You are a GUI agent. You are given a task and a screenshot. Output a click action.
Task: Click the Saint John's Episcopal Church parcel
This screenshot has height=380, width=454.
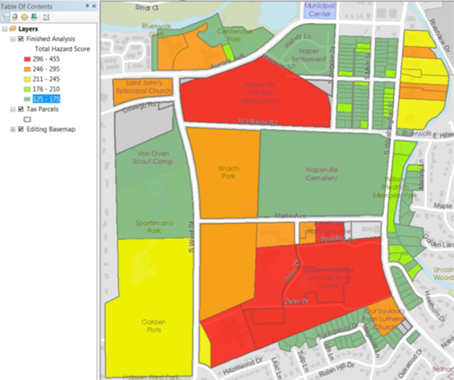click(x=143, y=91)
